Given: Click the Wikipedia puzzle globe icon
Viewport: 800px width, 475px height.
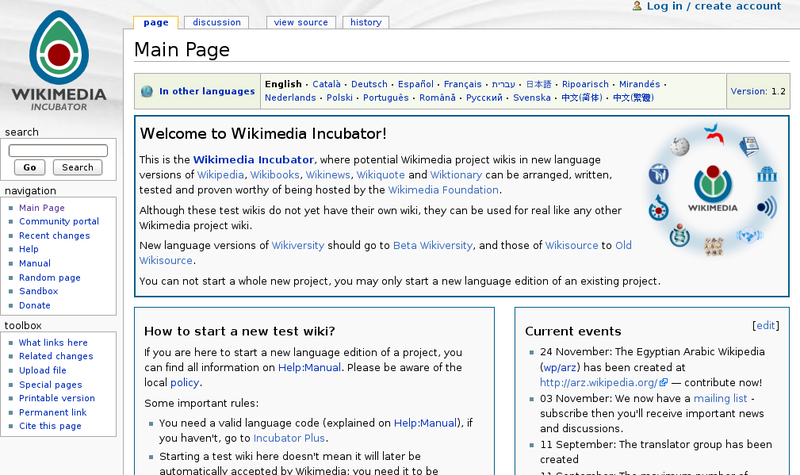Looking at the screenshot, I should coord(681,146).
